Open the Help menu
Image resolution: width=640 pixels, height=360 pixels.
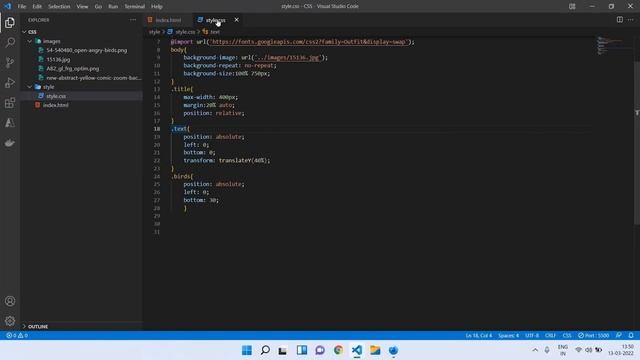157,7
